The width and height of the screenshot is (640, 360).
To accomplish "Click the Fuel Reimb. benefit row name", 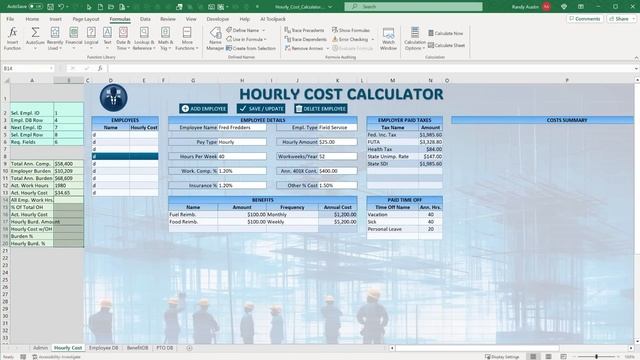I will (193, 214).
